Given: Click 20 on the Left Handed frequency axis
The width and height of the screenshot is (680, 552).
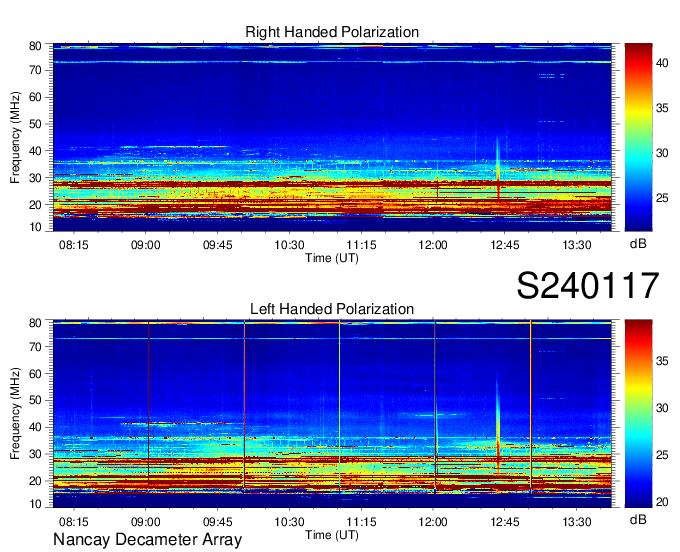Looking at the screenshot, I should [x=36, y=481].
